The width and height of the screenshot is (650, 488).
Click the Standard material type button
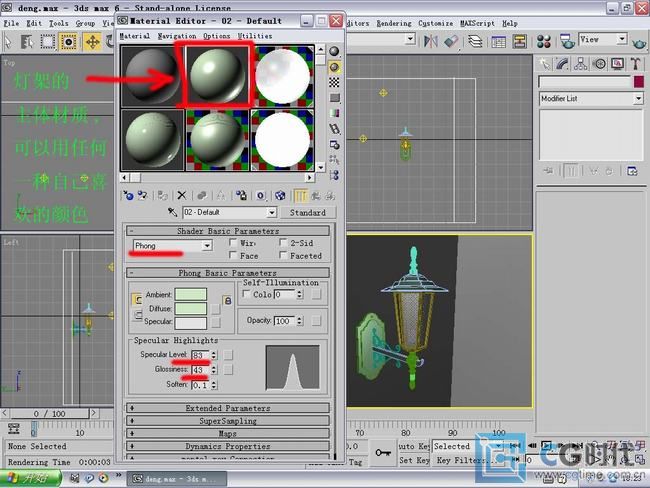pos(308,212)
